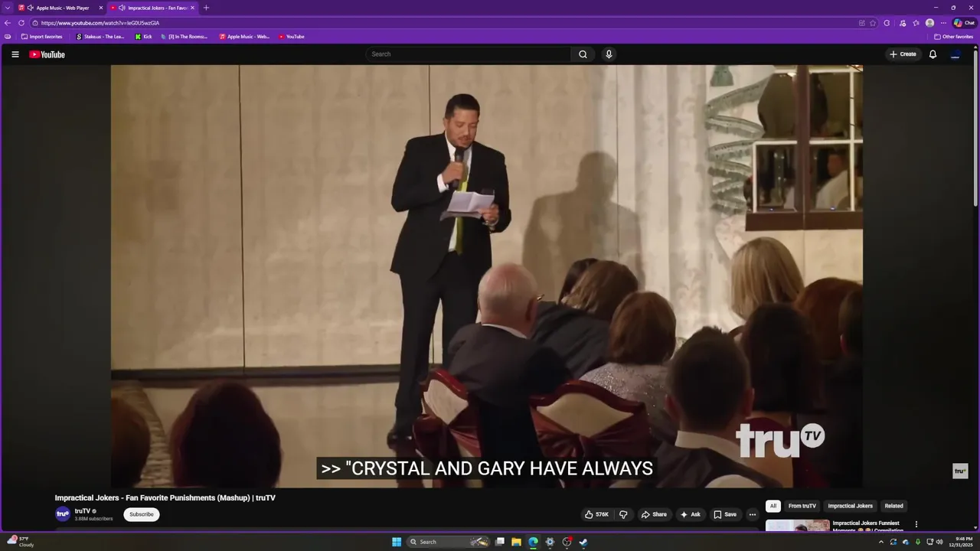Open the Other favorites folder

[954, 37]
